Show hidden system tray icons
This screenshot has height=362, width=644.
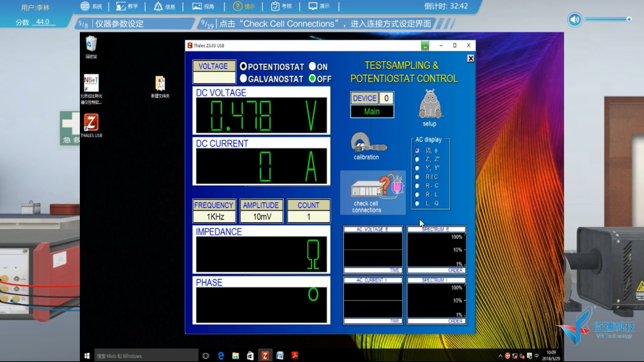tap(500, 356)
